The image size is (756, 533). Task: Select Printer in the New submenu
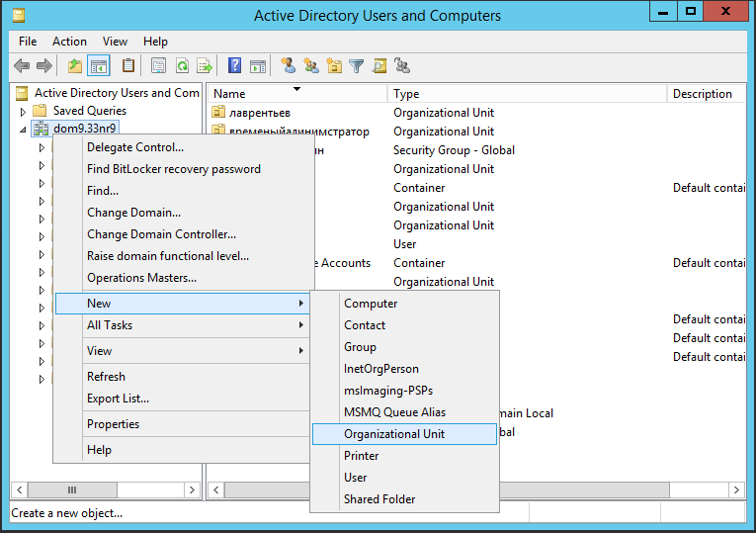tap(404, 456)
